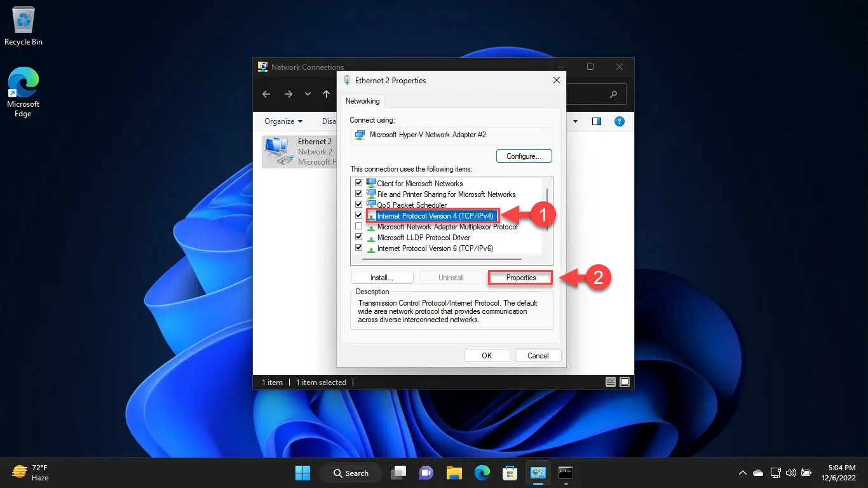868x488 pixels.
Task: Uncheck File and Printer Sharing for Microsoft Networks
Action: tap(359, 194)
